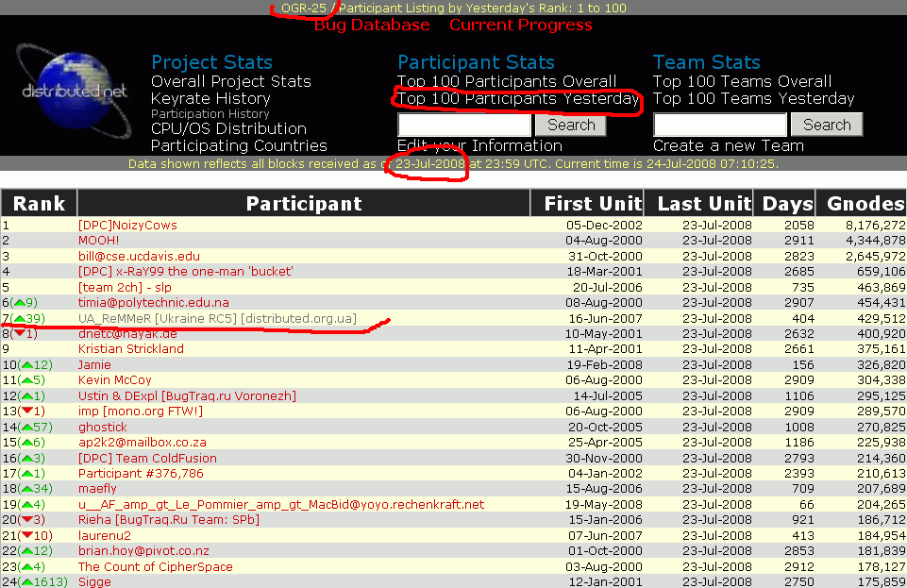Viewport: 907px width, 588px height.
Task: Open [DPC] x-RaY99 the one-man 'bucket'
Action: pos(186,271)
